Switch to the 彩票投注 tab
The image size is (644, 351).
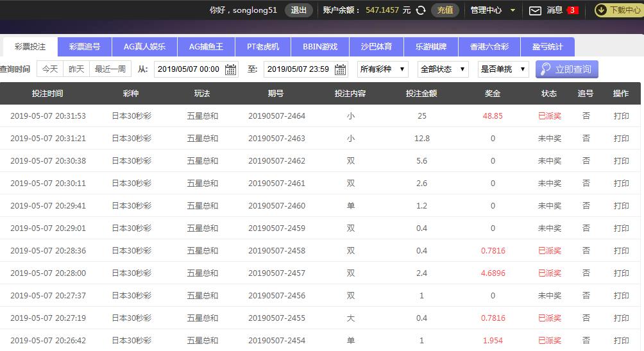coord(30,47)
